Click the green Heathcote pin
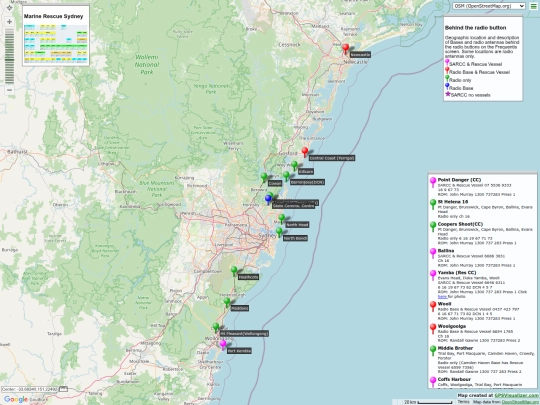Screen dimensions: 540x405 pos(234,271)
